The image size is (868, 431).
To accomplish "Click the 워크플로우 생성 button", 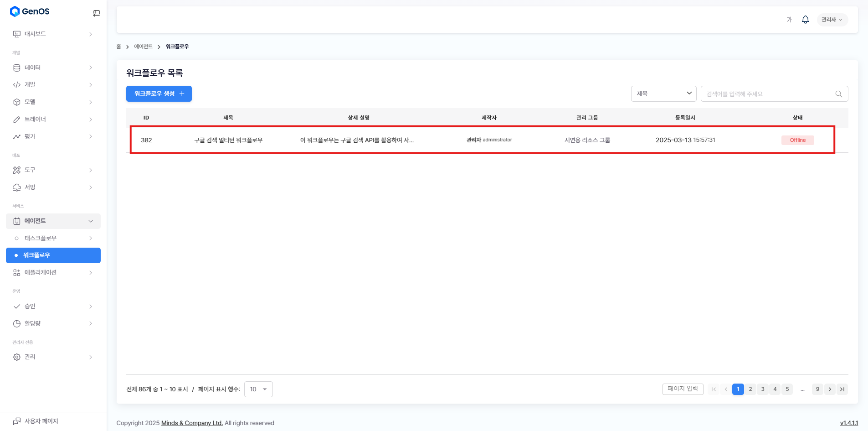I will (x=159, y=93).
